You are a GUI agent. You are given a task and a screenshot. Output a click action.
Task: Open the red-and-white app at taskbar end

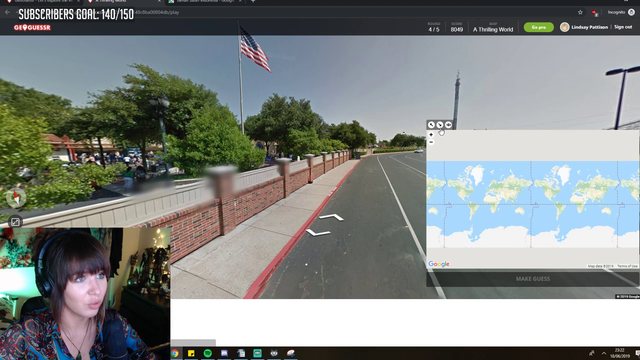(x=291, y=353)
